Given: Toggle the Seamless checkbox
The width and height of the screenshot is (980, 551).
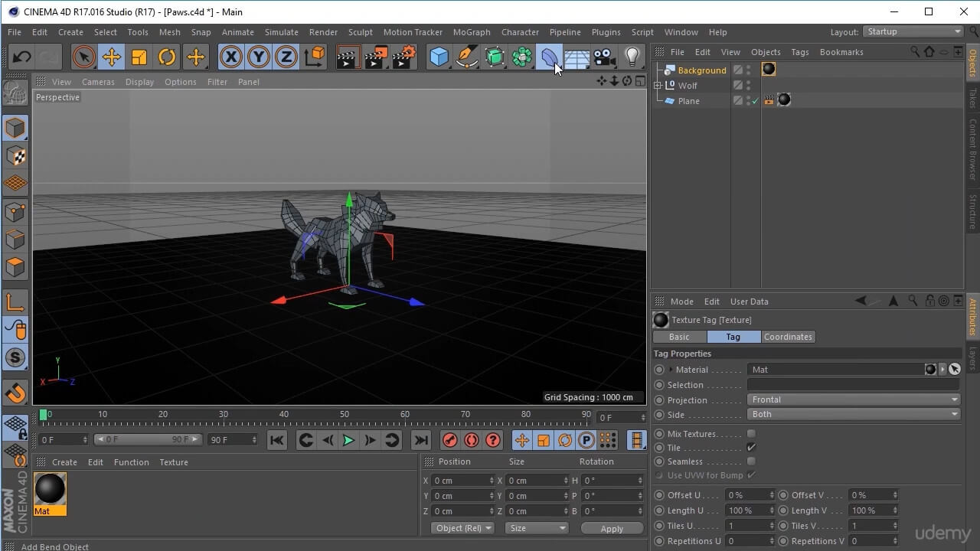Looking at the screenshot, I should 751,461.
